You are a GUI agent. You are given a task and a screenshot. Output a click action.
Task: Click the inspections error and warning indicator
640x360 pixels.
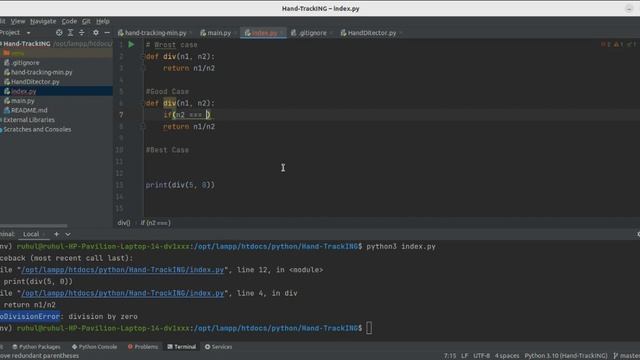(x=618, y=44)
